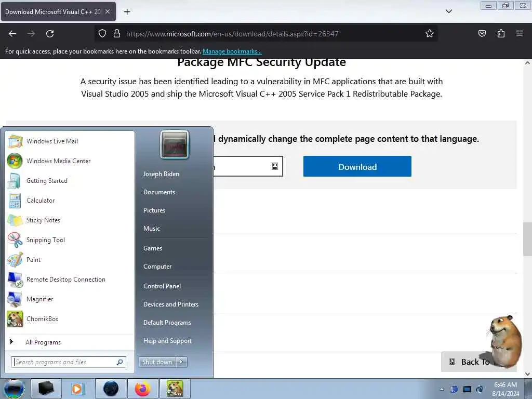Image resolution: width=532 pixels, height=399 pixels.
Task: Click the scrollbar down arrow
Action: [x=527, y=374]
